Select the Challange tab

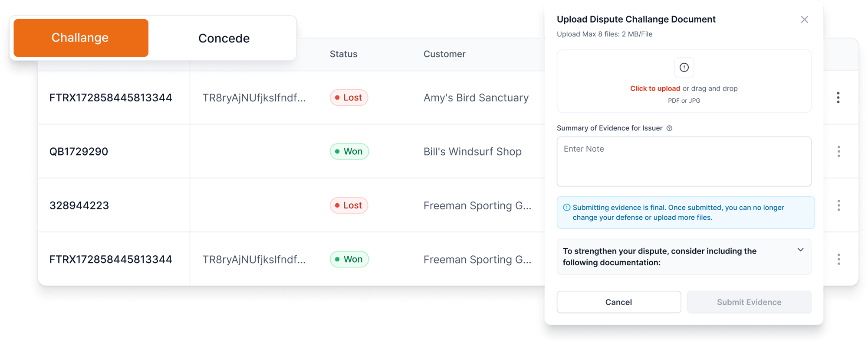point(81,38)
